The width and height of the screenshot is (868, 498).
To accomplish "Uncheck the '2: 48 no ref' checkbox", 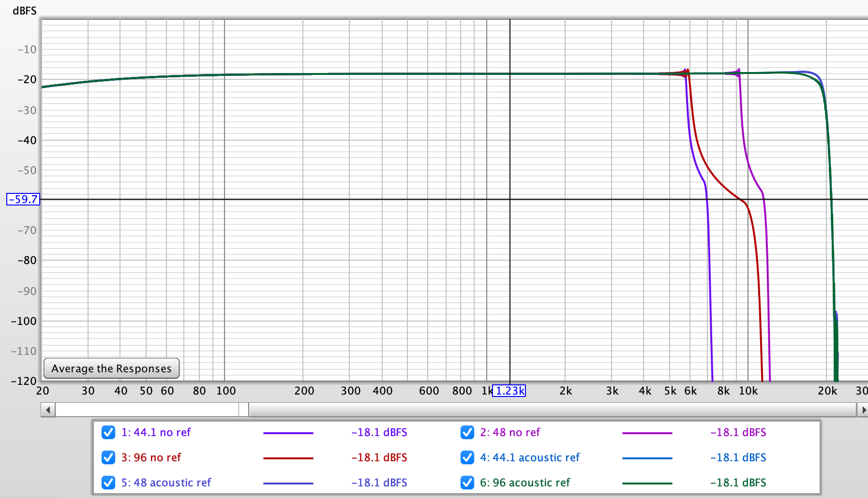I will (467, 432).
